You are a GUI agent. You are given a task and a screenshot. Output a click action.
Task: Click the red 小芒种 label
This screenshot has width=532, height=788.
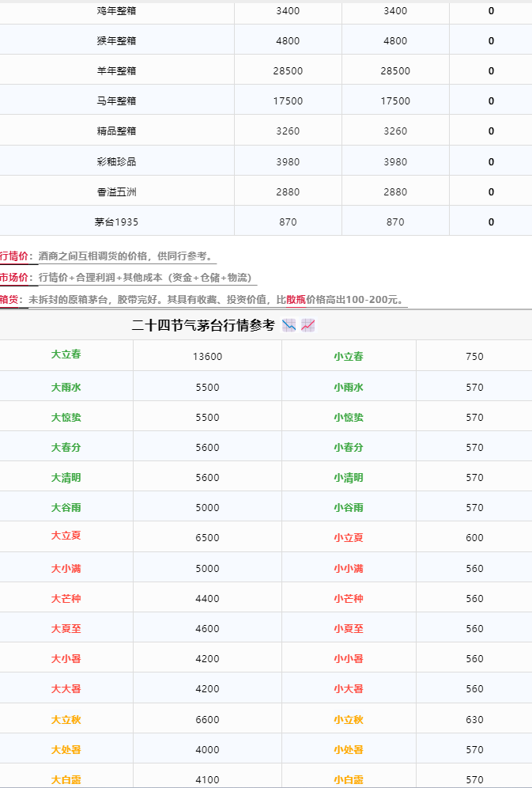point(349,599)
